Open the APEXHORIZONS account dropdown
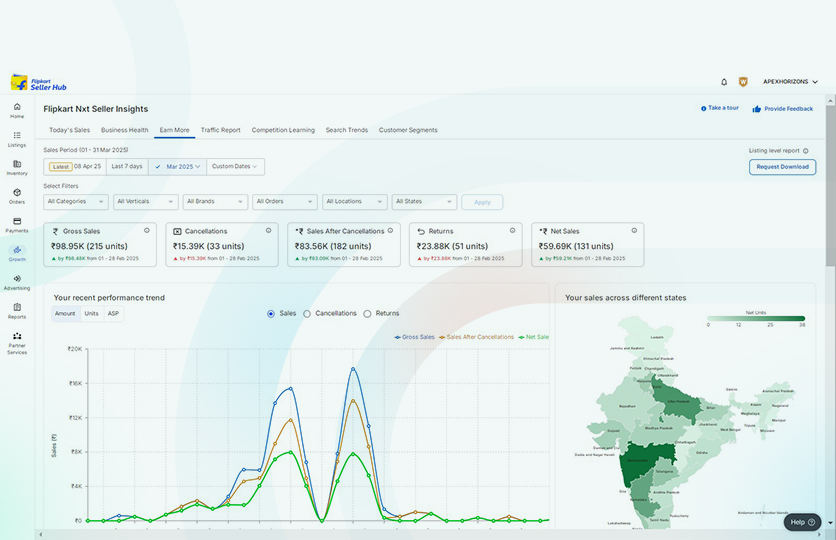The width and height of the screenshot is (836, 540). (790, 82)
